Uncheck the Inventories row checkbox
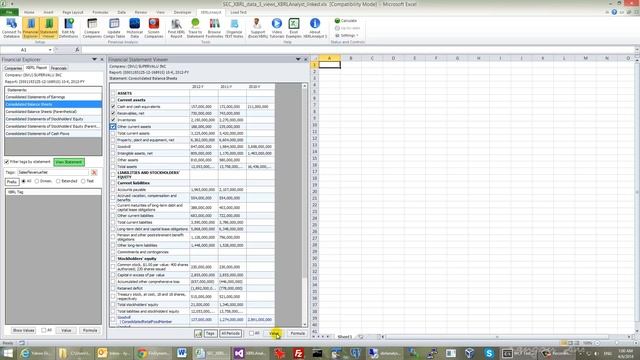The image size is (640, 360). tap(113, 120)
